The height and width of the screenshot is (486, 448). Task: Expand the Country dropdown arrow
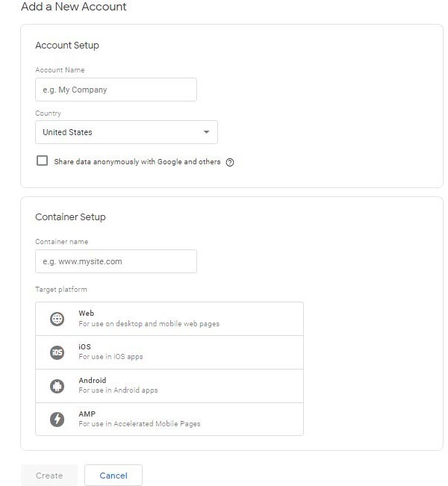coord(206,132)
